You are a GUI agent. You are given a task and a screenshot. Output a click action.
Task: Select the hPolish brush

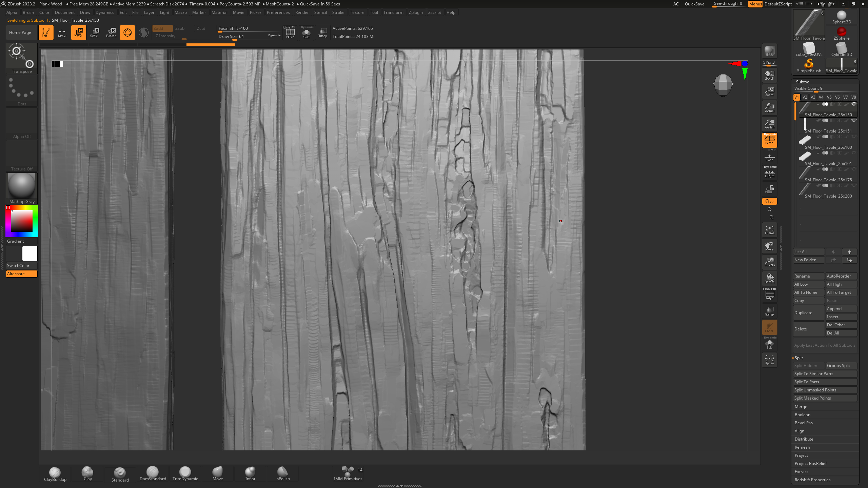point(283,473)
